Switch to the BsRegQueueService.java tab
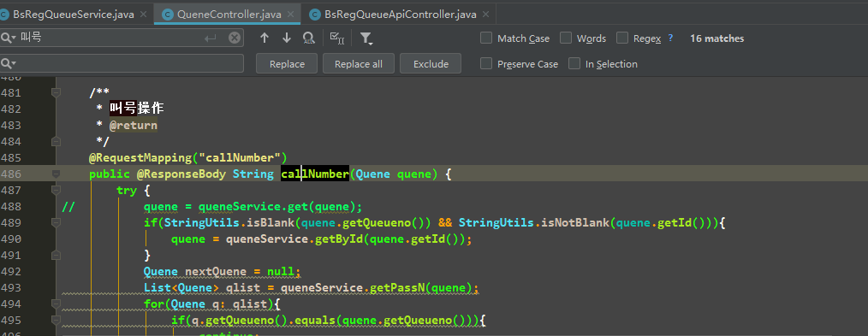The width and height of the screenshot is (868, 336). point(73,15)
